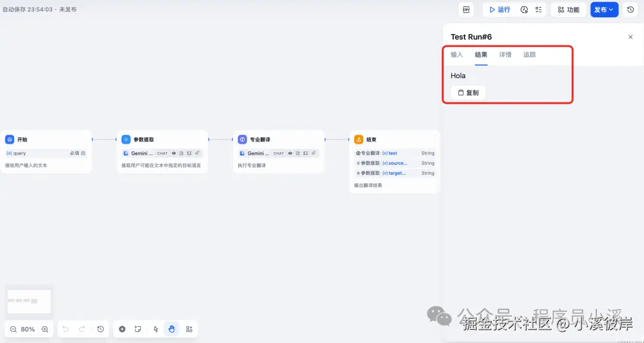Click the 输出翻译结果 description
This screenshot has width=644, height=343.
[368, 186]
